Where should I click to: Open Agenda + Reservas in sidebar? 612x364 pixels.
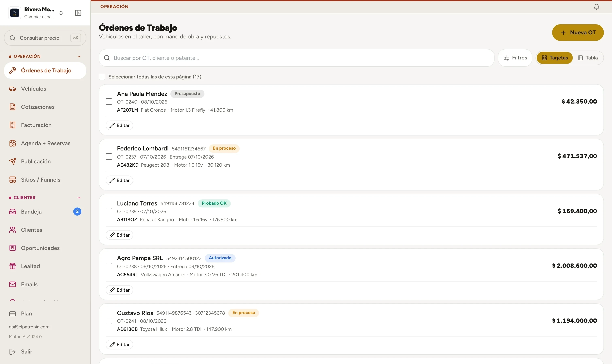(x=45, y=143)
